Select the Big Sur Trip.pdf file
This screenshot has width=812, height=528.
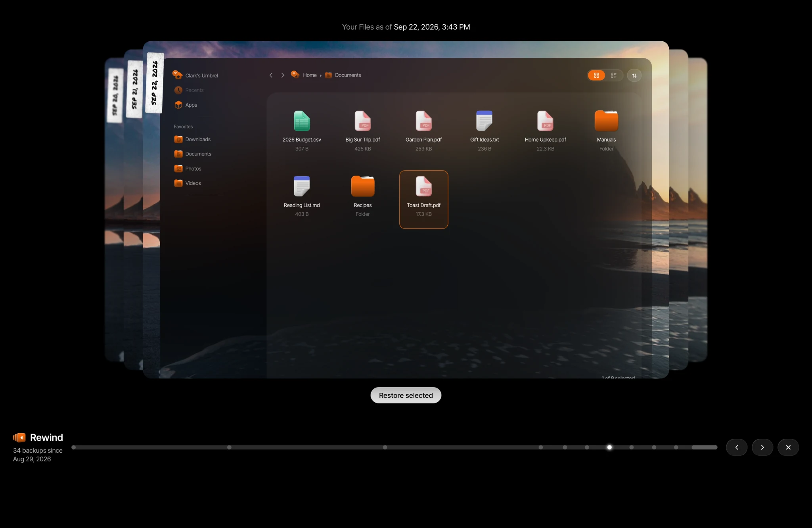tap(362, 131)
